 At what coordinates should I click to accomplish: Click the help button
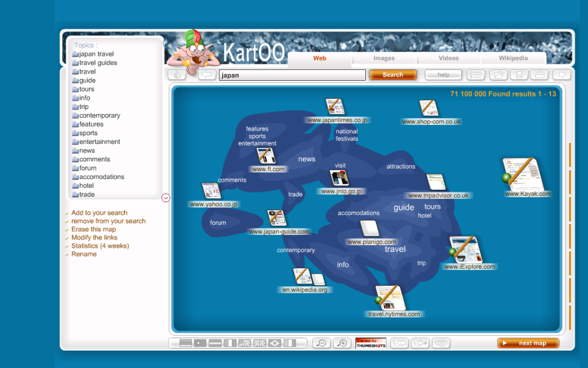(443, 75)
